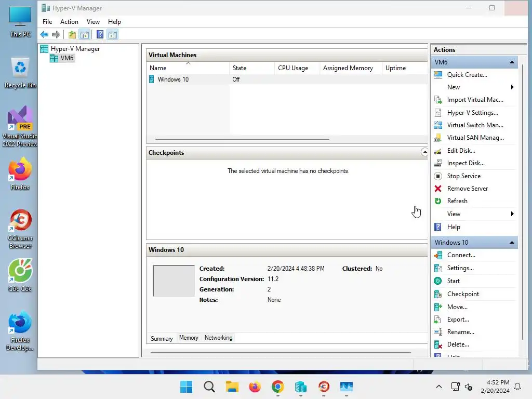Open the File menu

point(47,22)
